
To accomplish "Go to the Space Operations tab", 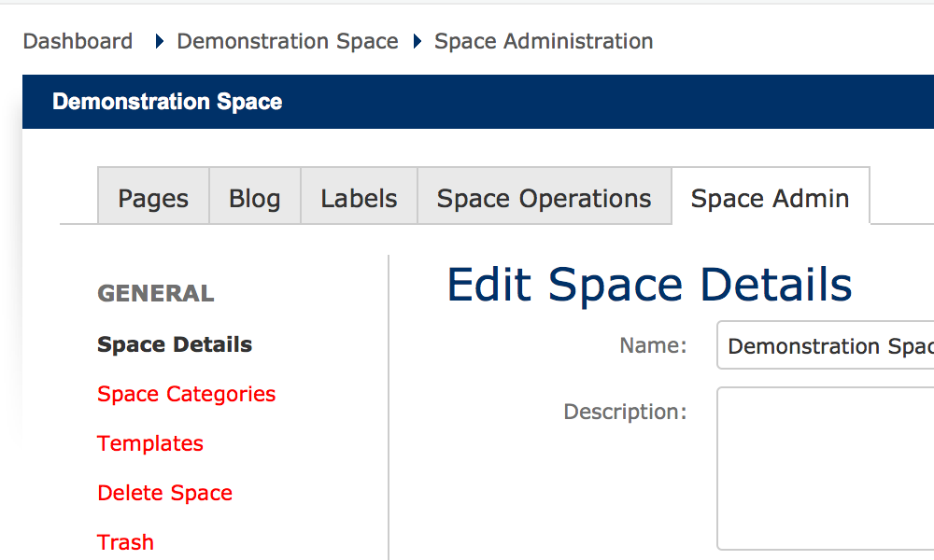I will (x=544, y=198).
